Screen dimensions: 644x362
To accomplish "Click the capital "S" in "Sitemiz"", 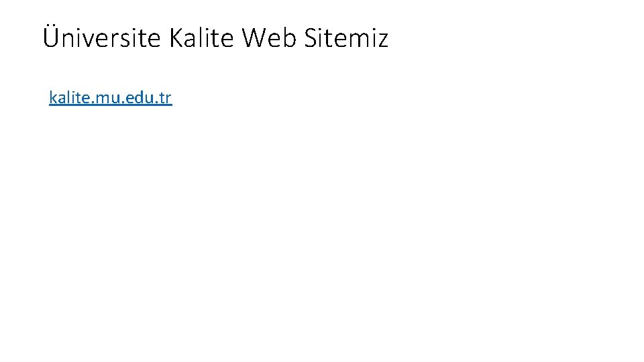I will (x=311, y=39).
